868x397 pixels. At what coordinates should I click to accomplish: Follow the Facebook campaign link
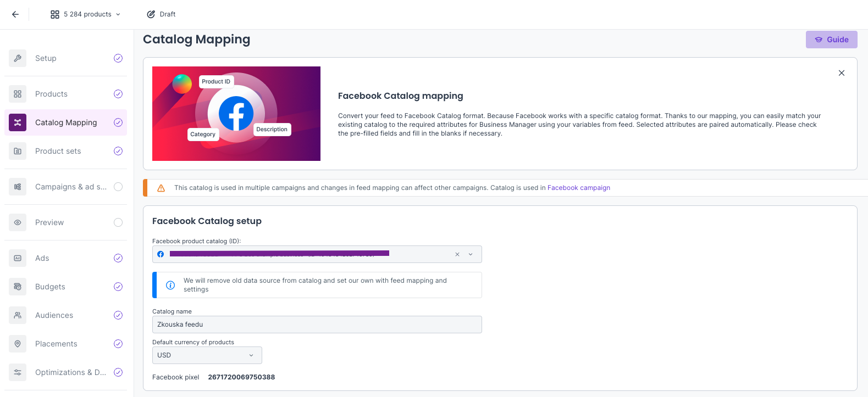coord(578,188)
